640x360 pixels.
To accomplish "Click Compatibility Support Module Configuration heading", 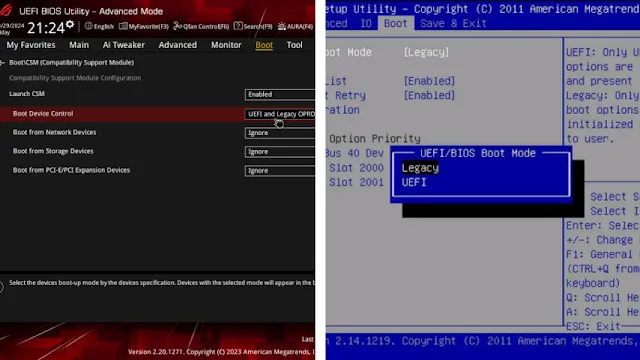I will click(75, 78).
